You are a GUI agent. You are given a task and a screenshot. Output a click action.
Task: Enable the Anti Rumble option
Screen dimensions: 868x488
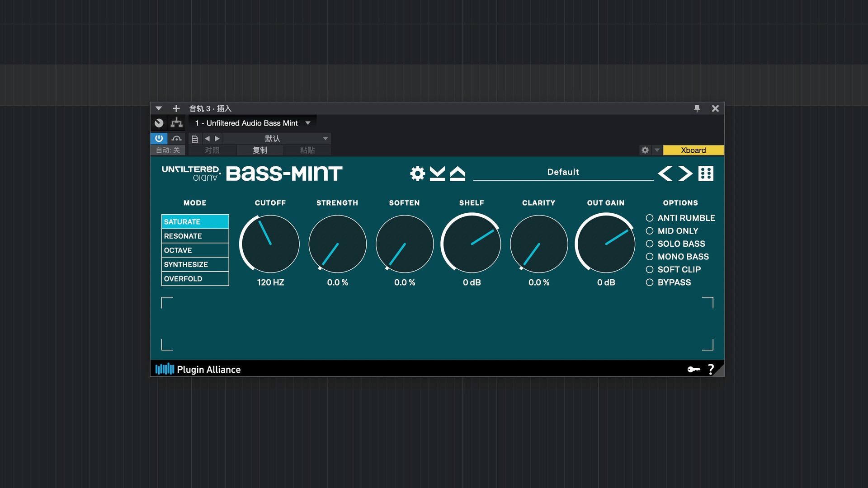tap(680, 218)
